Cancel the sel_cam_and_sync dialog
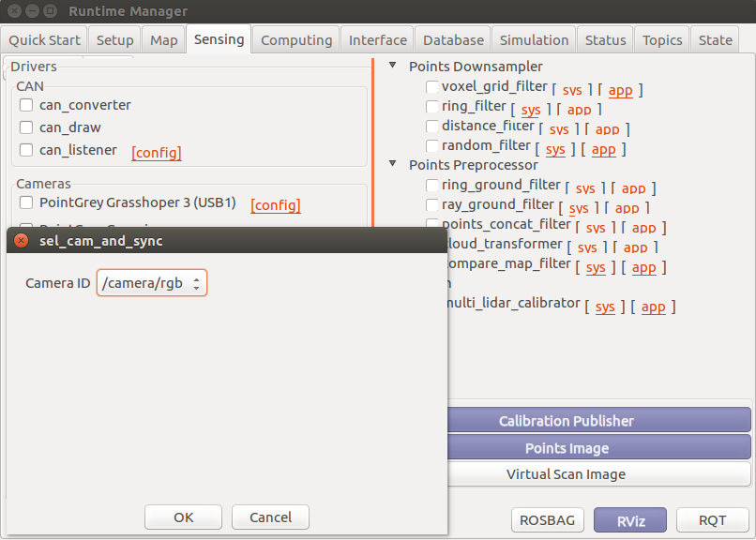This screenshot has height=540, width=756. tap(270, 517)
